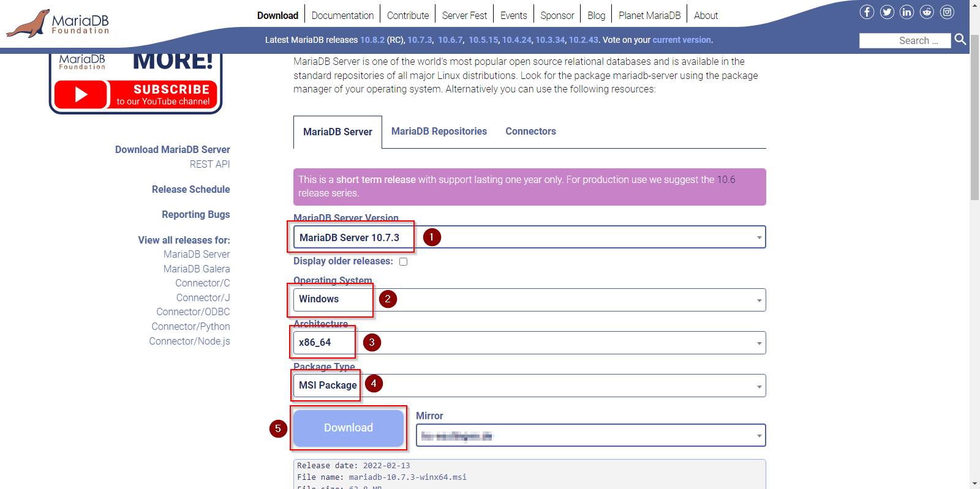The image size is (980, 489).
Task: Click the page vertical scrollbar thumb
Action: [x=974, y=118]
